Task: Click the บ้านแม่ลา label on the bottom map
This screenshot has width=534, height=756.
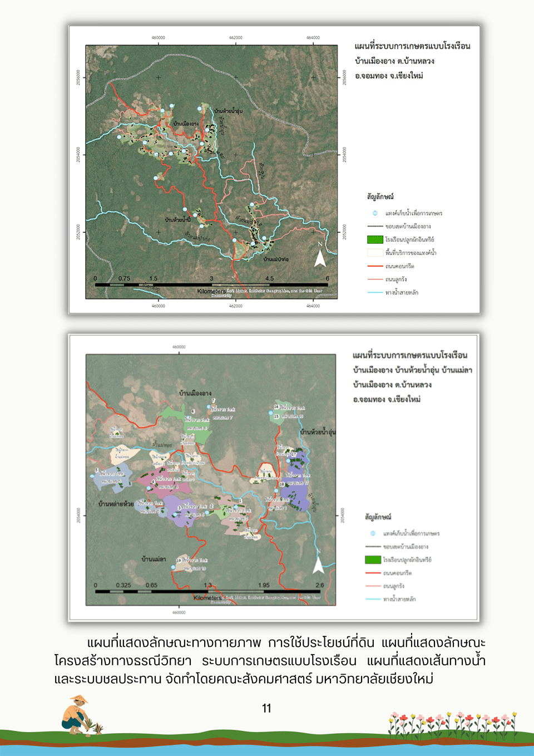Action: [153, 558]
